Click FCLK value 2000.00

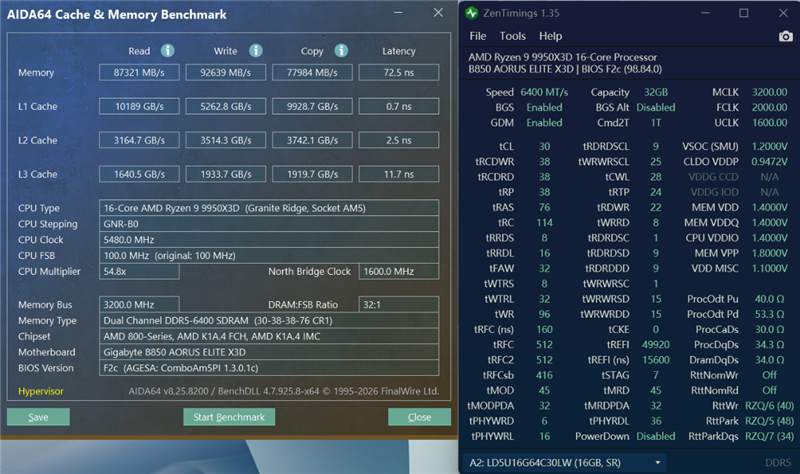(769, 108)
